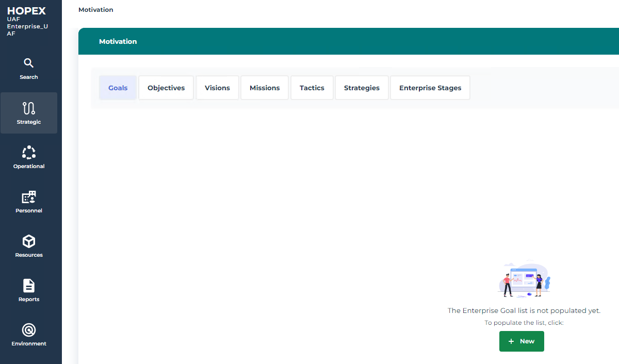The width and height of the screenshot is (619, 364).
Task: Click the Motivation breadcrumb at top
Action: point(96,10)
